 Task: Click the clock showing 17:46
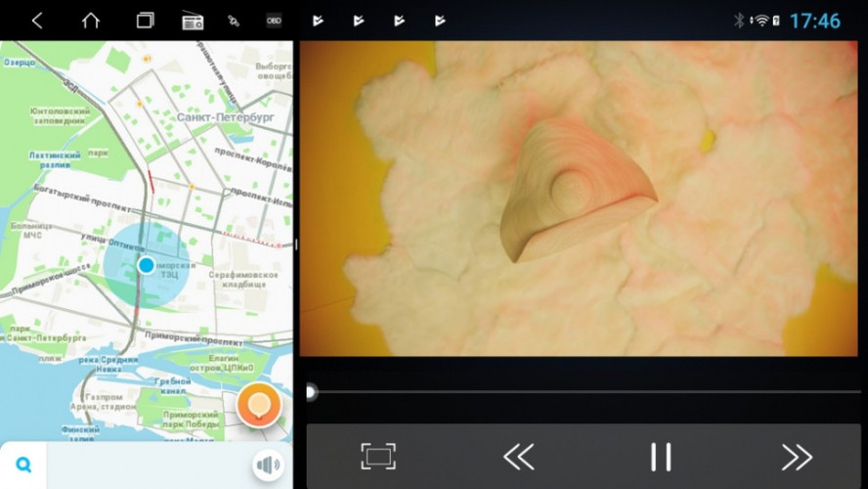click(x=814, y=21)
